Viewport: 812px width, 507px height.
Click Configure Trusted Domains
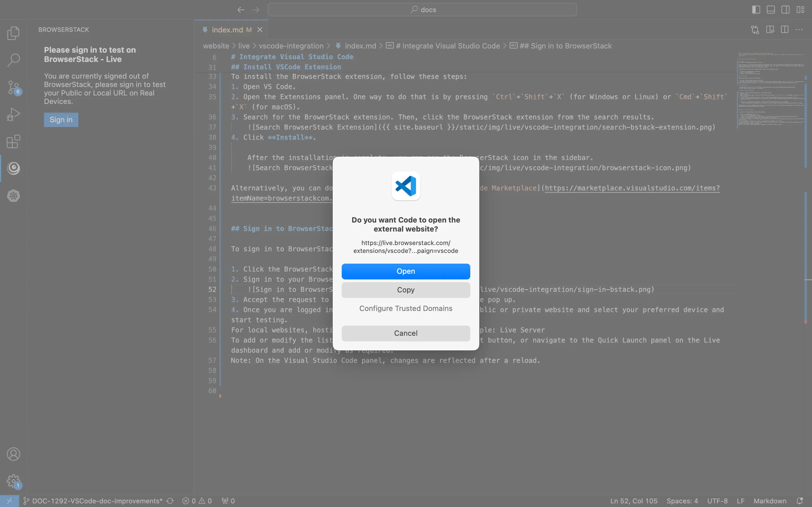tap(406, 308)
